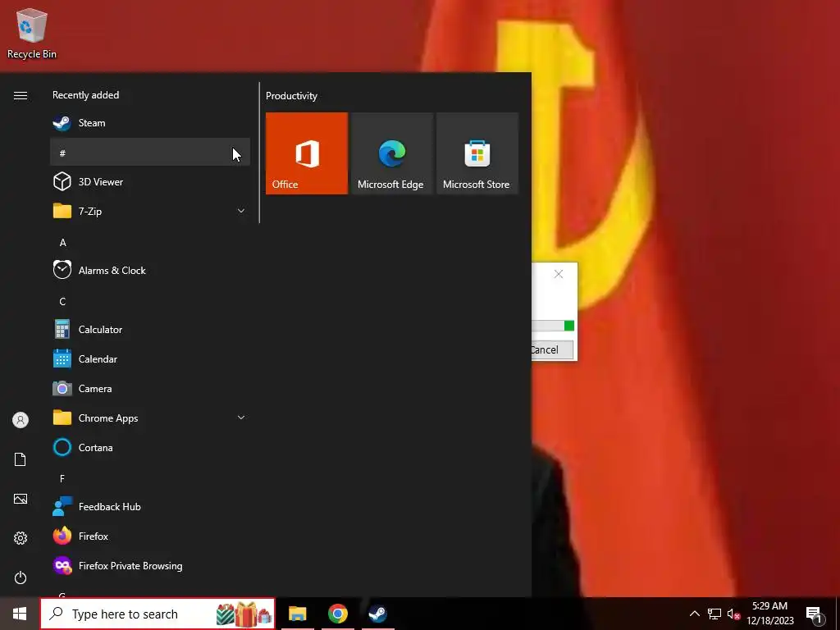840x630 pixels.
Task: Click the C letter group header
Action: (x=62, y=302)
